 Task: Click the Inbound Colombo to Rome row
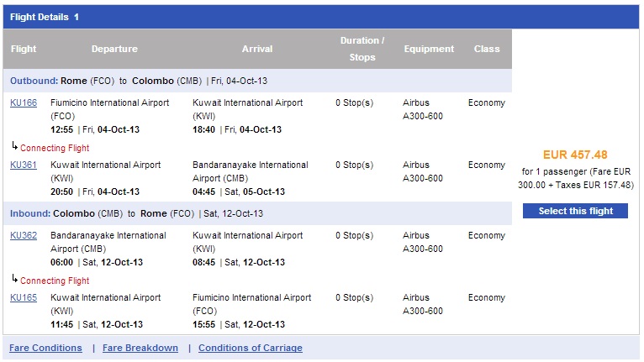point(257,213)
